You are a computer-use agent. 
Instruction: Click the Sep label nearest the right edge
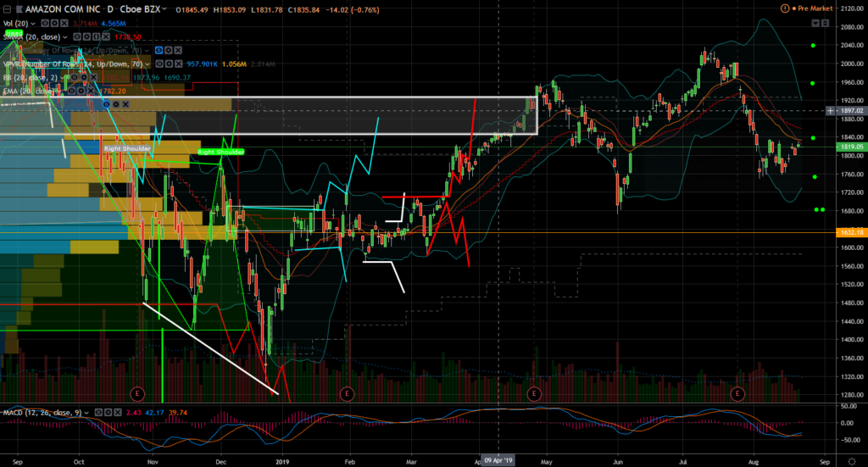pyautogui.click(x=825, y=461)
